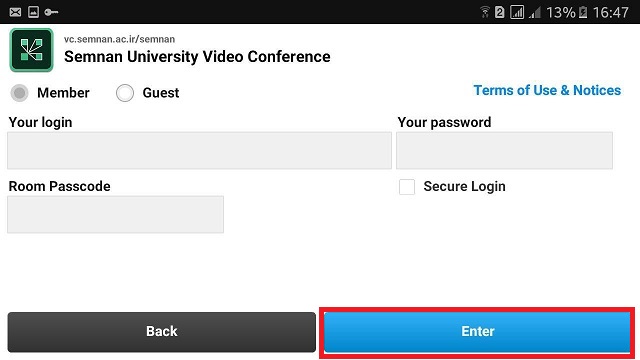Tap the boxed signal strength icon
The image size is (640, 360).
517,12
